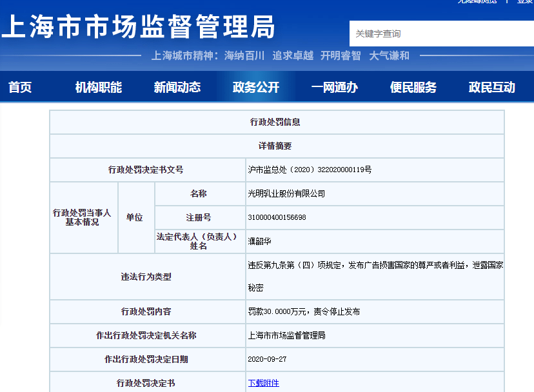Open the 机构职能 navigation item
534x392 pixels.
pyautogui.click(x=99, y=87)
